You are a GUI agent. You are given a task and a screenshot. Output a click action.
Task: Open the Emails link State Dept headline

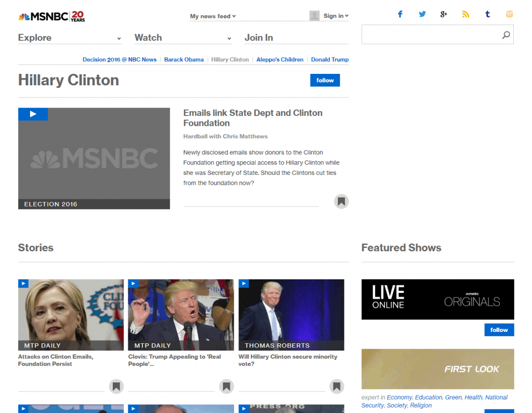253,118
